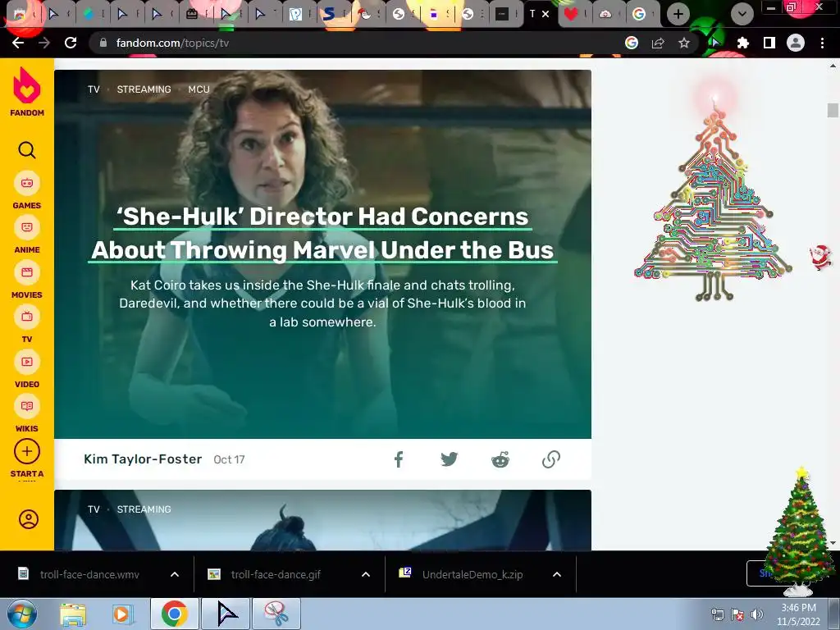This screenshot has height=630, width=840.
Task: Open the Chrome profile avatar
Action: (x=796, y=43)
